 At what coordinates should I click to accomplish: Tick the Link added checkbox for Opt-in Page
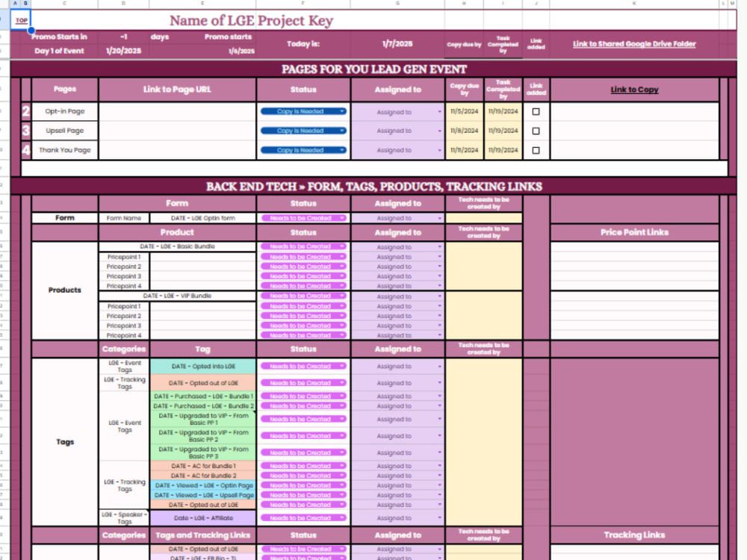[536, 111]
